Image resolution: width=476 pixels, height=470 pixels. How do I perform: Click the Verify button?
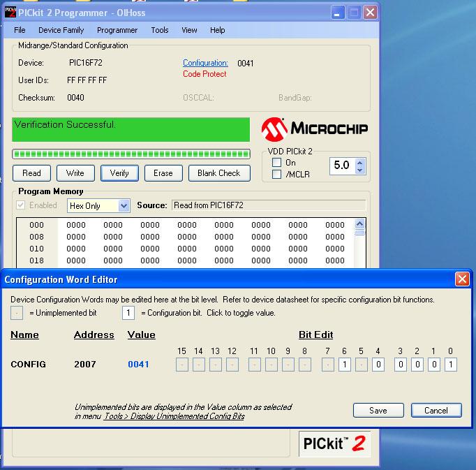pos(119,173)
